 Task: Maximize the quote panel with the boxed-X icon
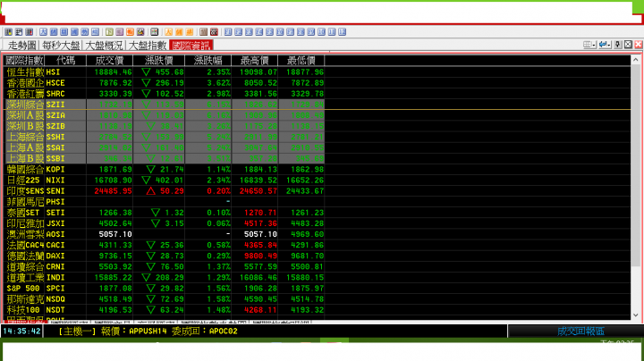[x=628, y=45]
